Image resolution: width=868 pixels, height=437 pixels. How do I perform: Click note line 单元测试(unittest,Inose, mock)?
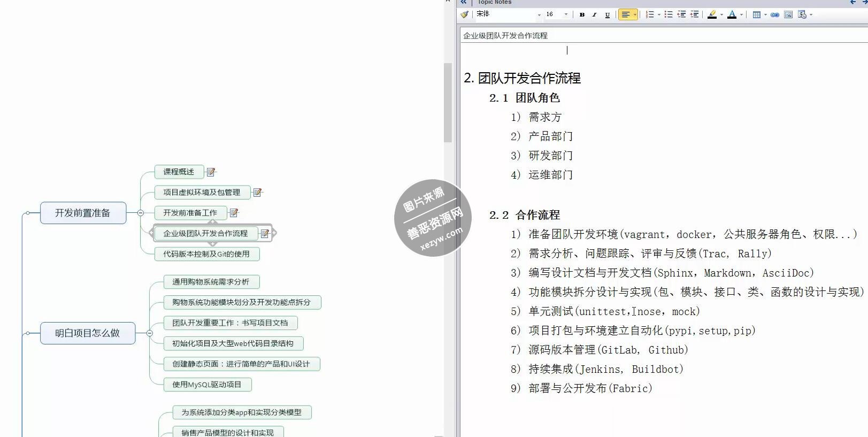(x=614, y=311)
